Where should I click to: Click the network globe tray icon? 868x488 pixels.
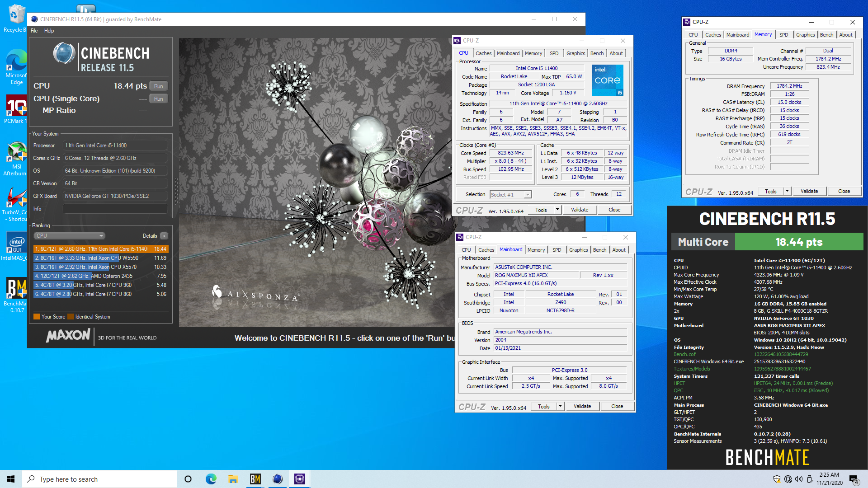pos(788,479)
